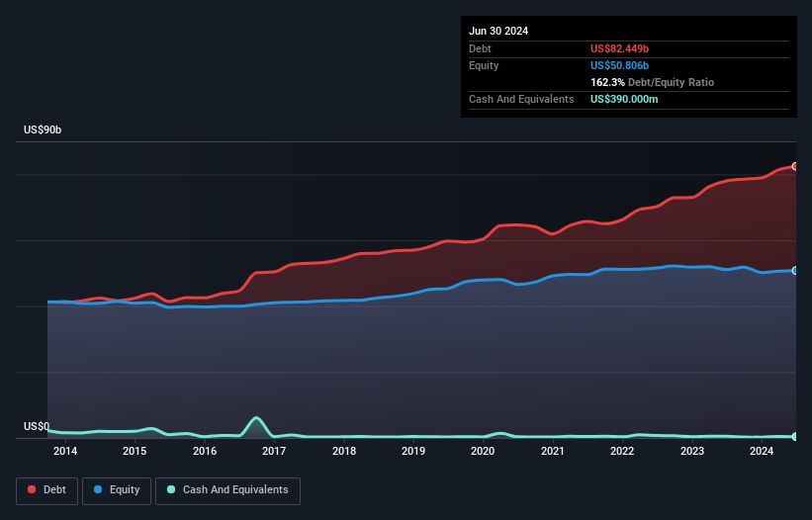Toggle Cash And Equivalents legend button
The image size is (812, 520).
[x=227, y=490]
